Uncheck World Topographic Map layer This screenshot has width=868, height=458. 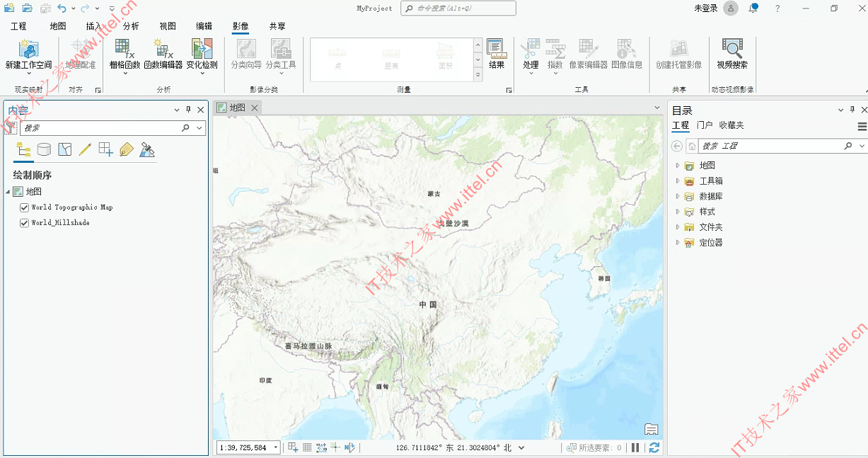pos(25,207)
